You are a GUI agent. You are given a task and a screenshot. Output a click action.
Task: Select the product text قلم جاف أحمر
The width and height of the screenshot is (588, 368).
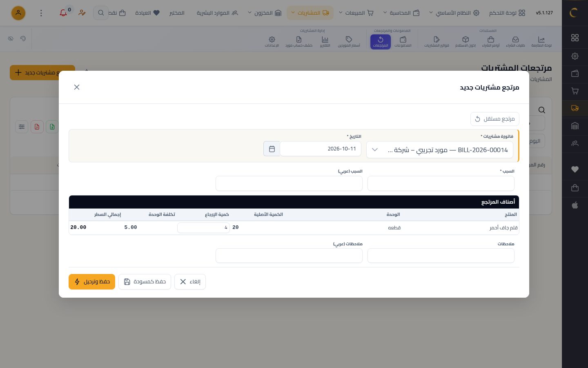(x=503, y=228)
